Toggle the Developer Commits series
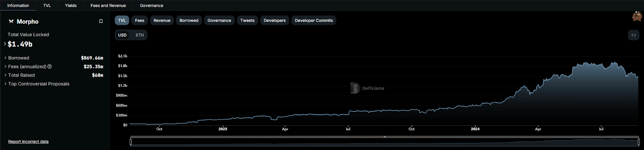The width and height of the screenshot is (644, 150). click(x=314, y=21)
